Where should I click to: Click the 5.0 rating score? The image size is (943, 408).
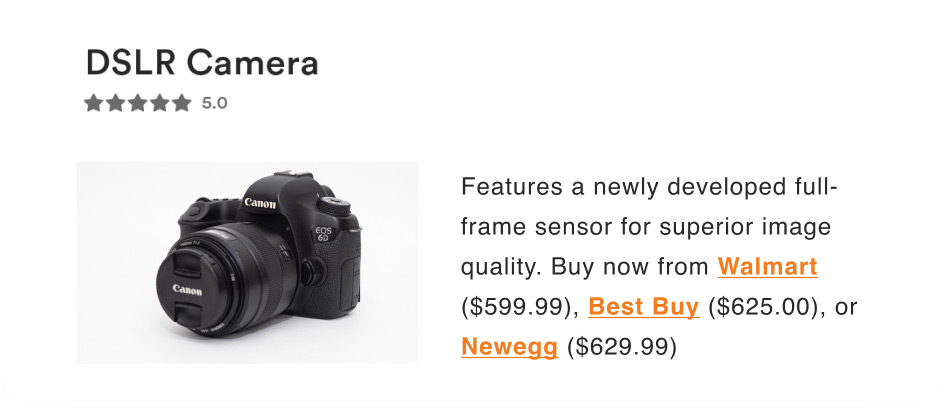pos(215,104)
